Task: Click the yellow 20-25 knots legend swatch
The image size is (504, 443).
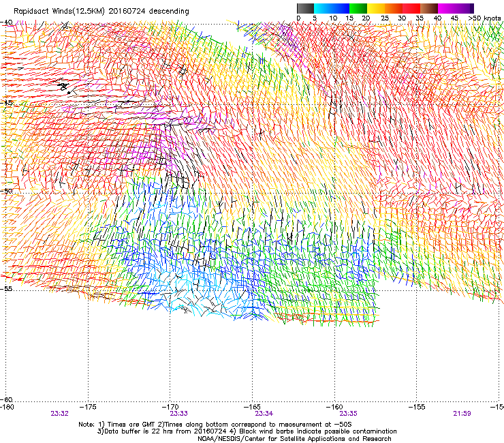Action: 376,8
